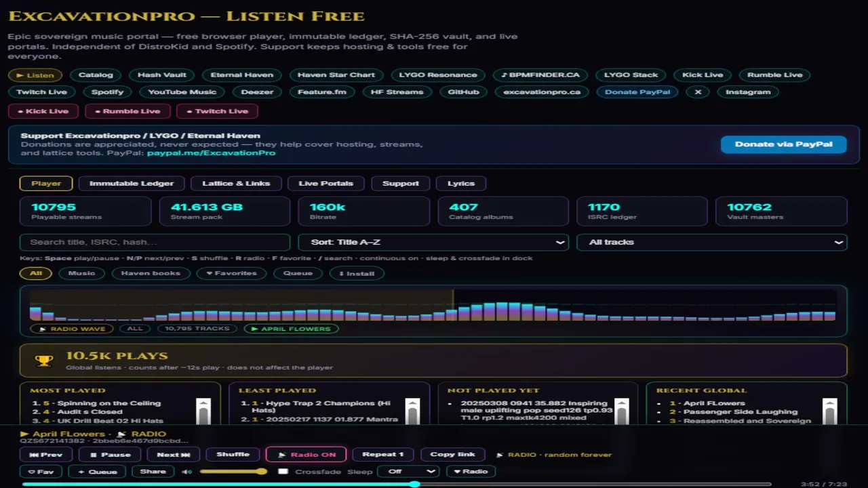Image resolution: width=868 pixels, height=488 pixels.
Task: Open the X social link
Action: (x=698, y=91)
